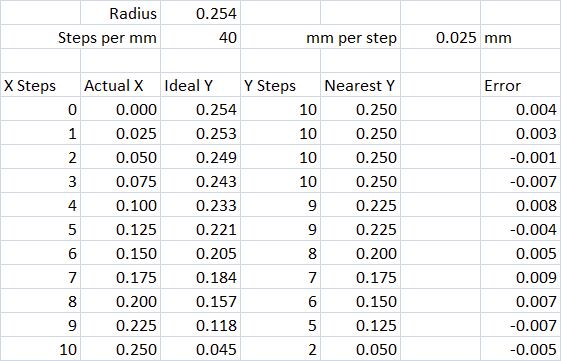This screenshot has height=361, width=561.
Task: Select Y Steps cell in X Steps 3 row
Action: [281, 181]
